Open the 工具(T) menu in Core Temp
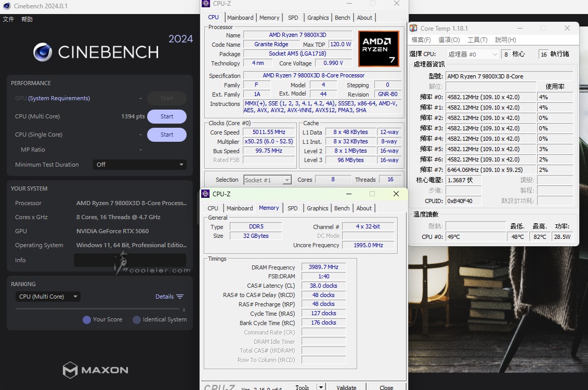 pyautogui.click(x=477, y=39)
